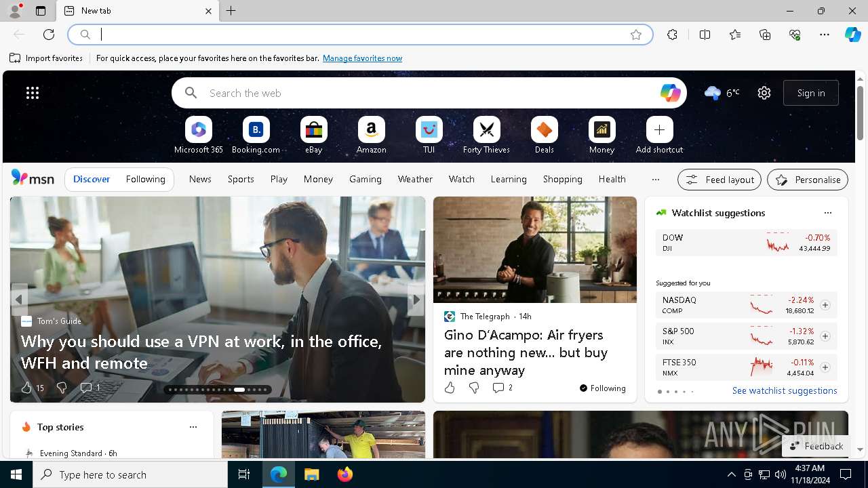This screenshot has width=868, height=488.
Task: Like the Gino D'Acampo air fryer story
Action: 450,388
